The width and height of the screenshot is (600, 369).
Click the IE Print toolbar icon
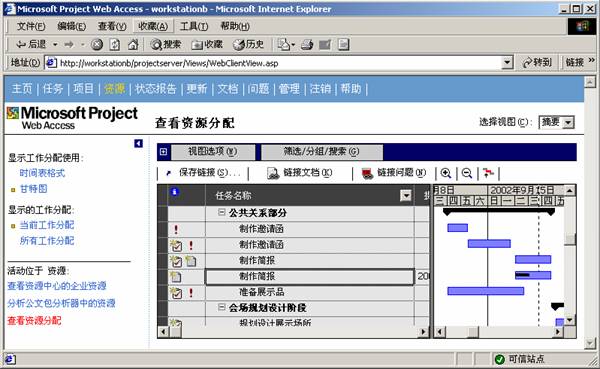pyautogui.click(x=307, y=45)
